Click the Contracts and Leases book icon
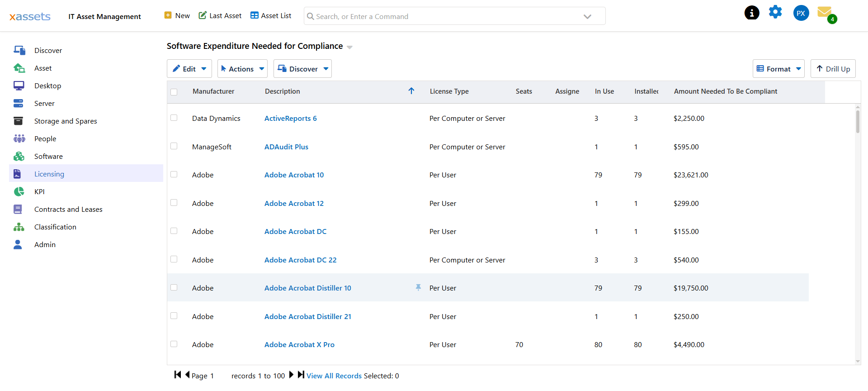Viewport: 868px width, 391px height. point(18,209)
